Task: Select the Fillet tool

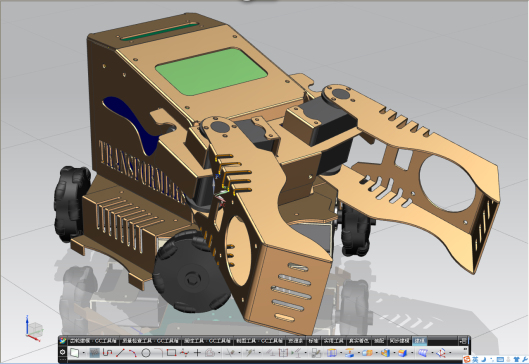Action: (x=159, y=353)
